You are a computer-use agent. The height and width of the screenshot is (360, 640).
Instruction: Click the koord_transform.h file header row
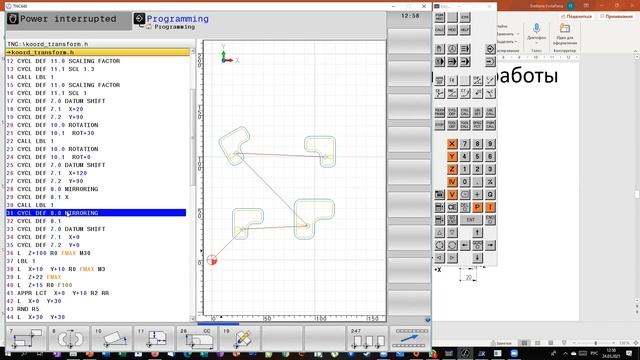(98, 52)
